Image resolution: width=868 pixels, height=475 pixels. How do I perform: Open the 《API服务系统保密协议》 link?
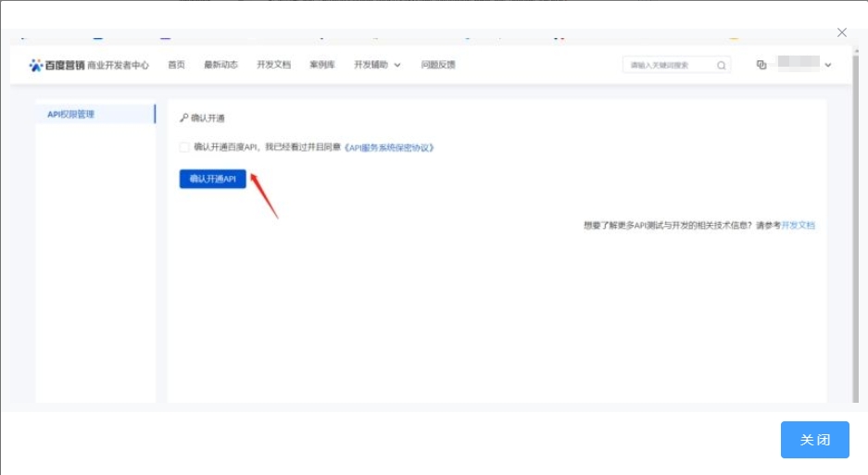(388, 147)
